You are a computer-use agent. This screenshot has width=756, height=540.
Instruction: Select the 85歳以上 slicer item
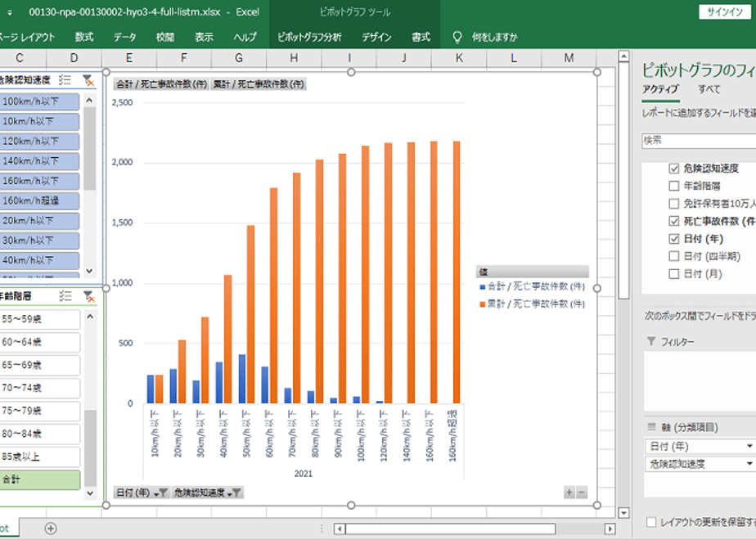click(40, 457)
